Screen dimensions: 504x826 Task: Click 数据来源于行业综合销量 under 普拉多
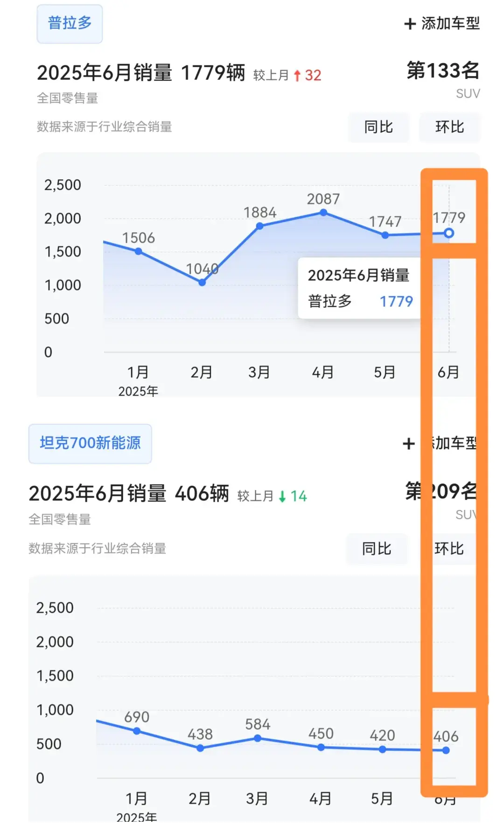click(x=105, y=127)
